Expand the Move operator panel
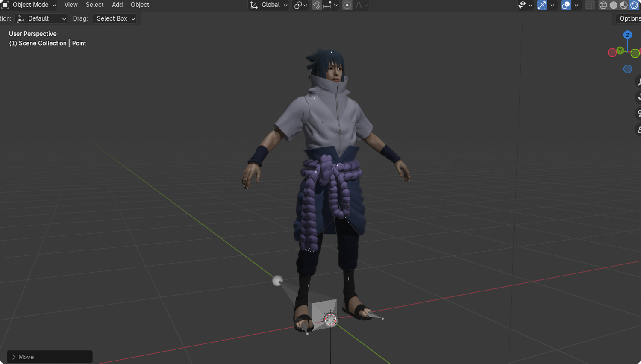Screen dimensions: 641x364 50,357
